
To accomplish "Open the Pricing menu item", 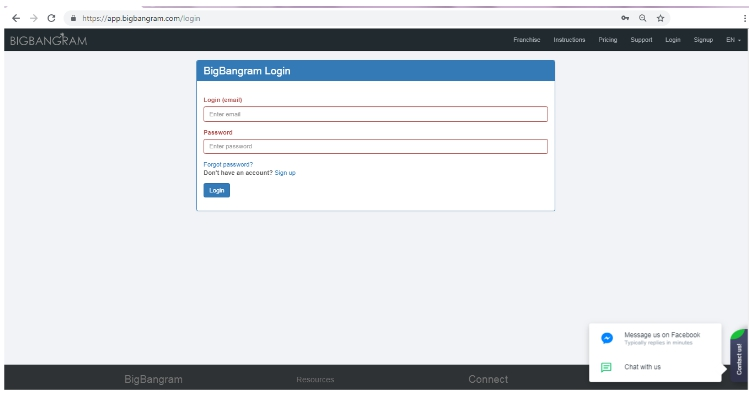I will tap(608, 40).
